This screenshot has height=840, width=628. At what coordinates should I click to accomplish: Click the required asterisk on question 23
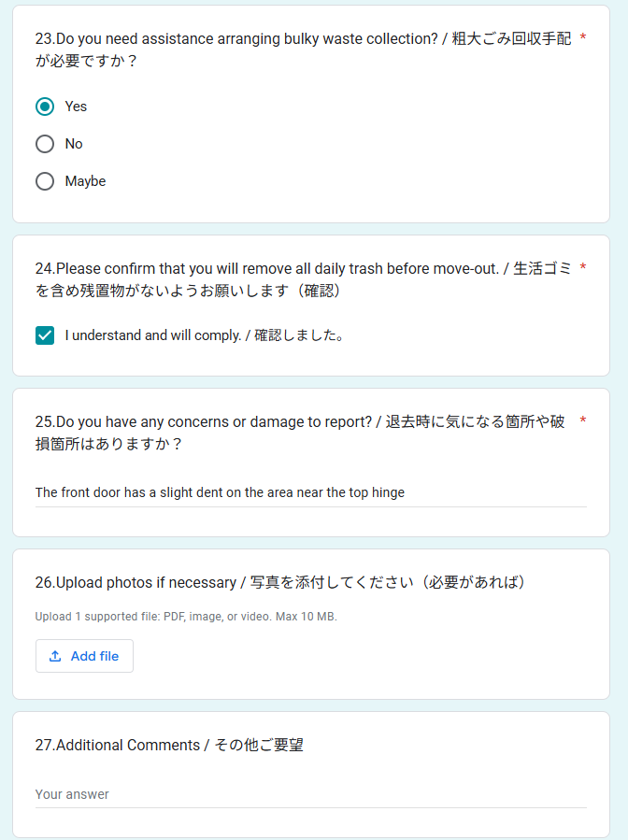point(583,38)
